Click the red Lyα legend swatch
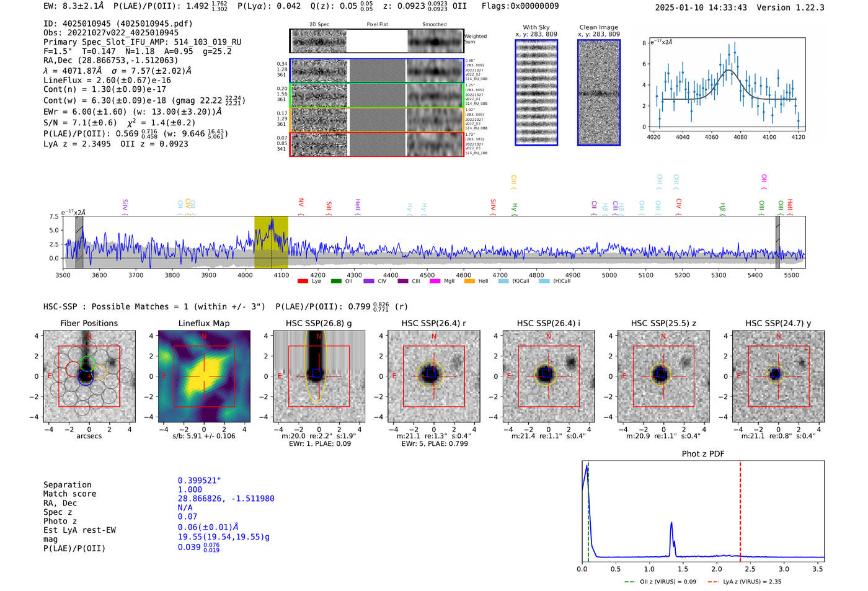868x591 pixels. pos(303,282)
